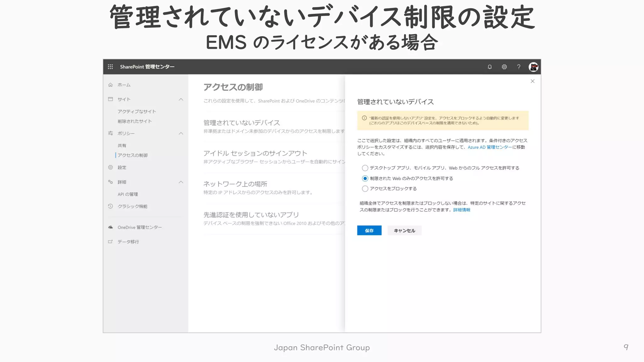Open 管理されていないデバイス setting in main list
This screenshot has height=362, width=644.
[241, 123]
